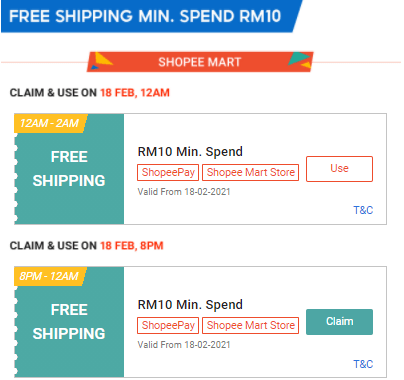This screenshot has height=380, width=404.
Task: Click Valid From 18-02-2021 on first voucher
Action: [x=184, y=192]
